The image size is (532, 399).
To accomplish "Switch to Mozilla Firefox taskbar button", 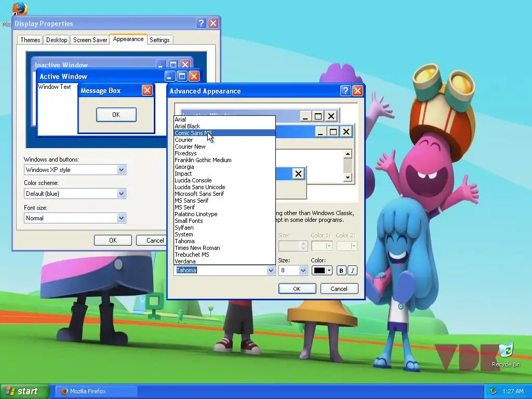I will coord(96,391).
